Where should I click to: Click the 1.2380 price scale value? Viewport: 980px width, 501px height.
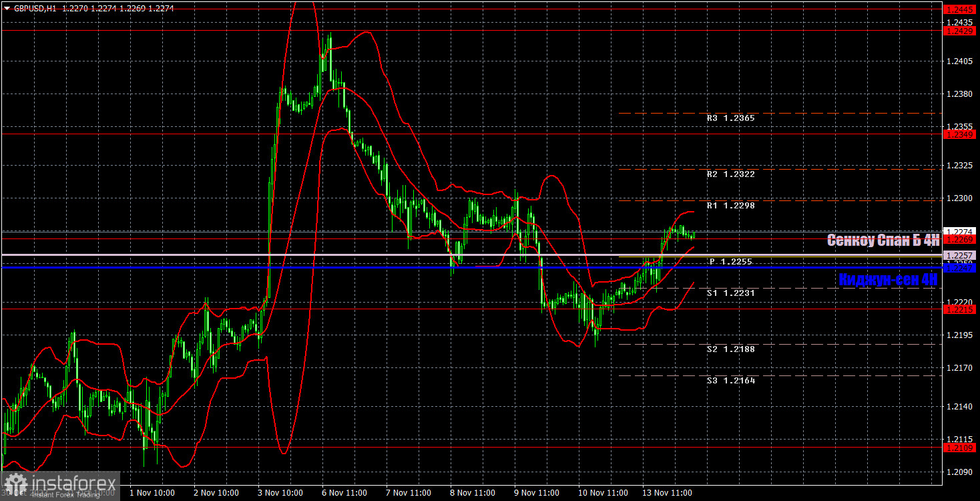pos(961,94)
